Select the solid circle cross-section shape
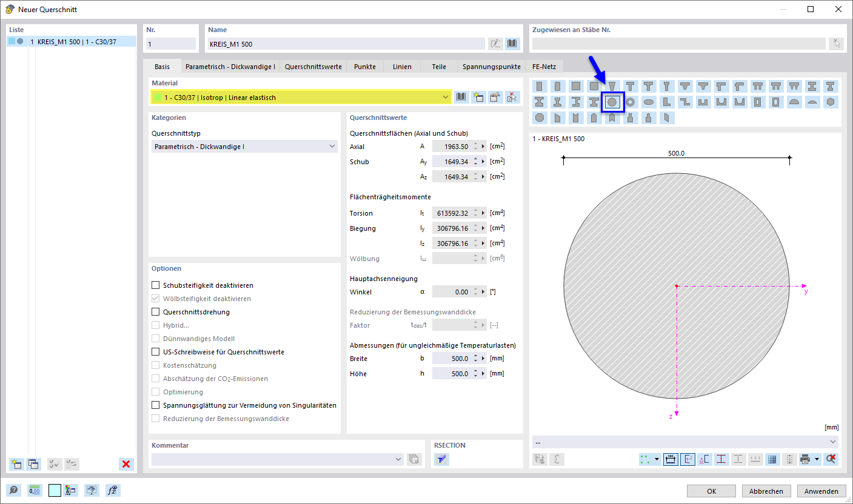Viewport: 853px width, 504px height. (612, 102)
